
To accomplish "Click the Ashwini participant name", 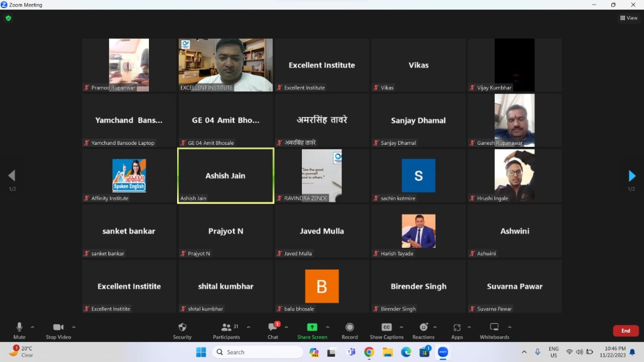I will [515, 231].
